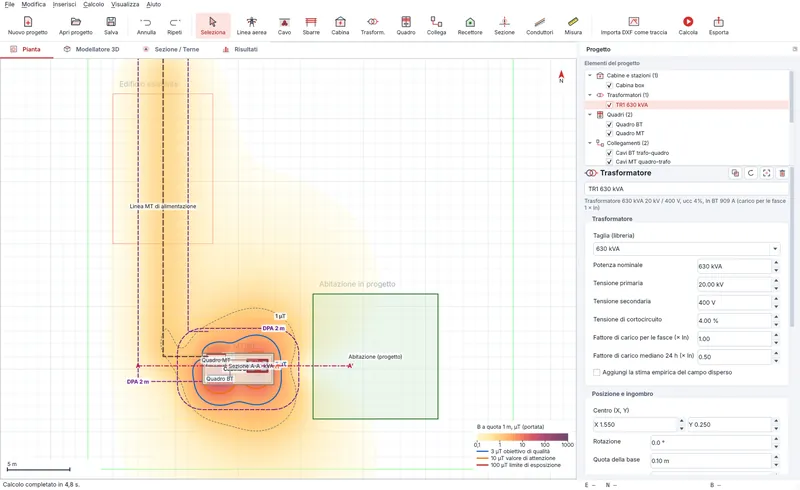Screen dimensions: 800x490
Task: Click the Rotazione input field
Action: [711, 443]
